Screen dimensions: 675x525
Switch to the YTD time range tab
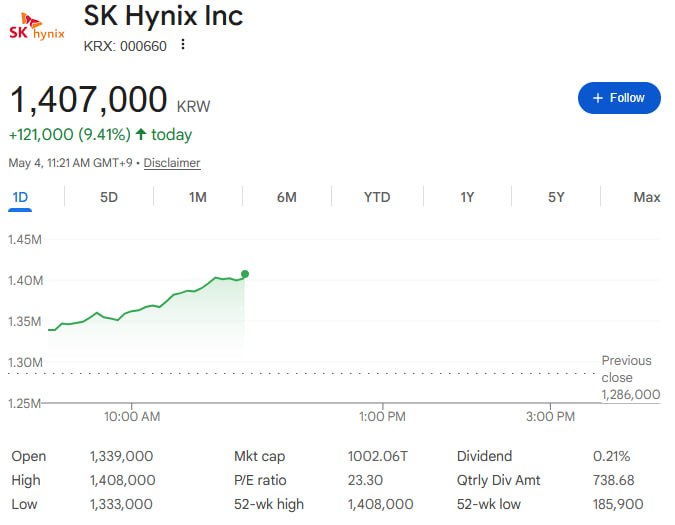click(377, 198)
